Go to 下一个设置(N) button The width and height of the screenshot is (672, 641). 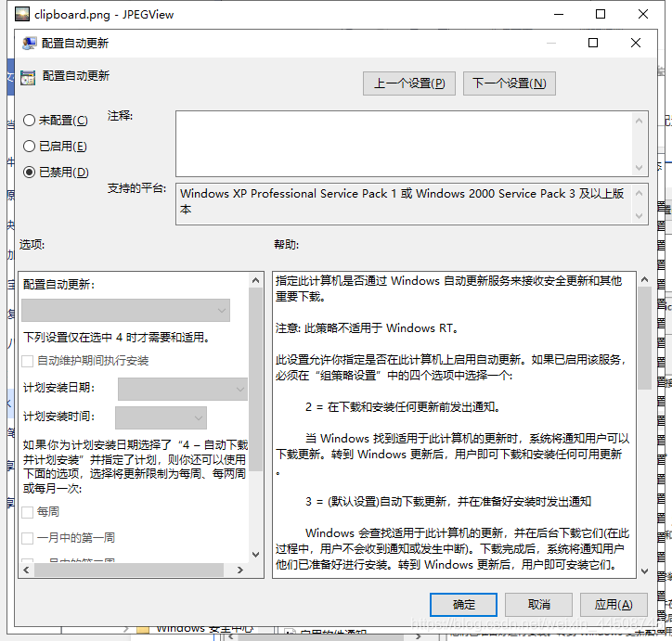(x=510, y=83)
